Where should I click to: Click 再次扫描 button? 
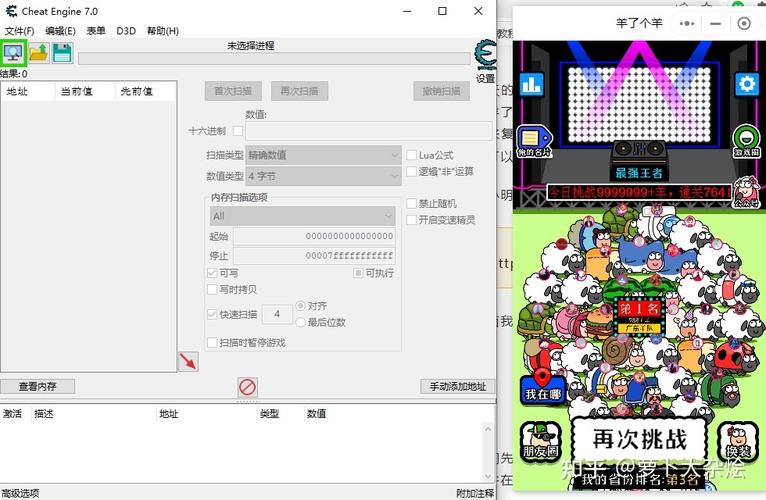tap(299, 91)
